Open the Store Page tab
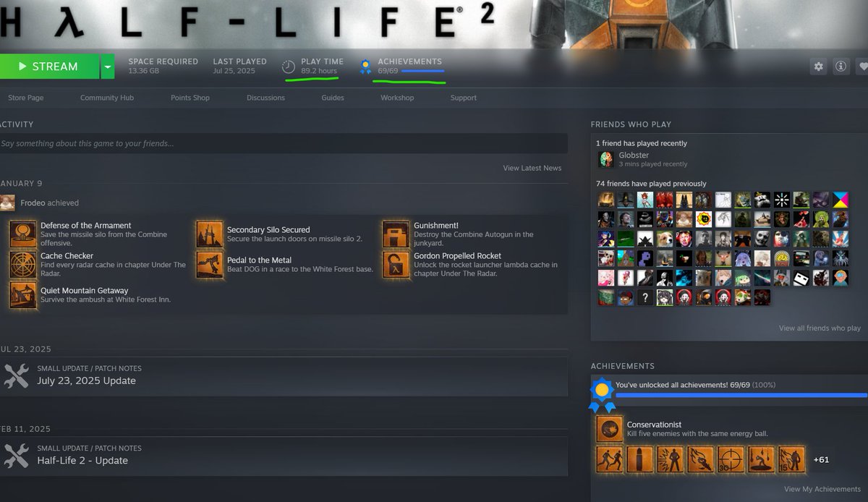This screenshot has height=502, width=868. pyautogui.click(x=25, y=98)
